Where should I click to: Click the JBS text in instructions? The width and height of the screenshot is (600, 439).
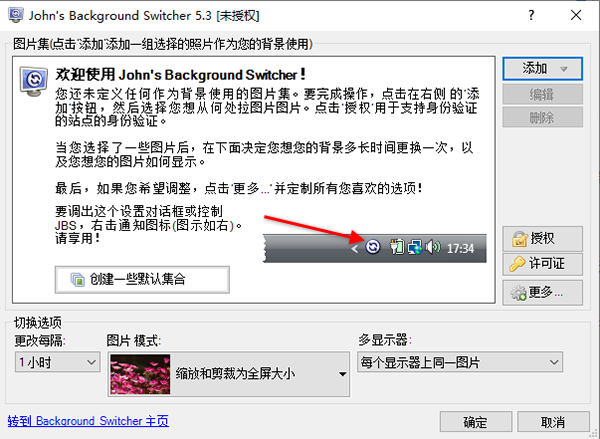(x=66, y=225)
